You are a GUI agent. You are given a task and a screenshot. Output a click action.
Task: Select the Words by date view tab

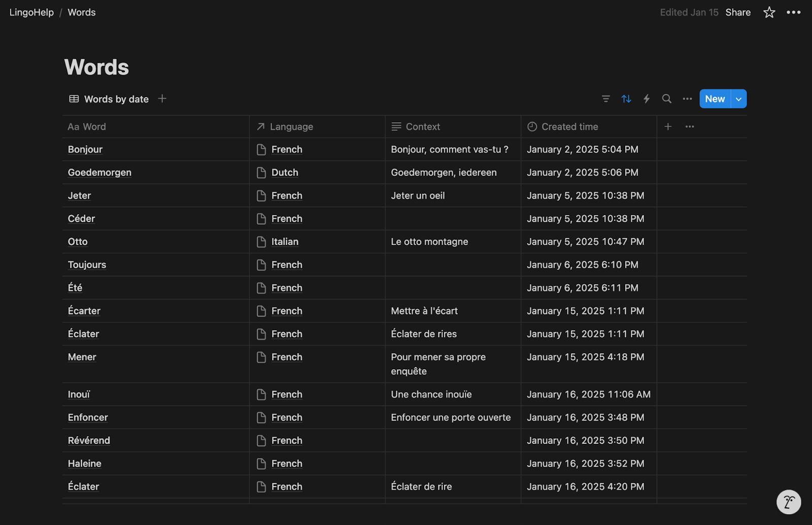109,99
